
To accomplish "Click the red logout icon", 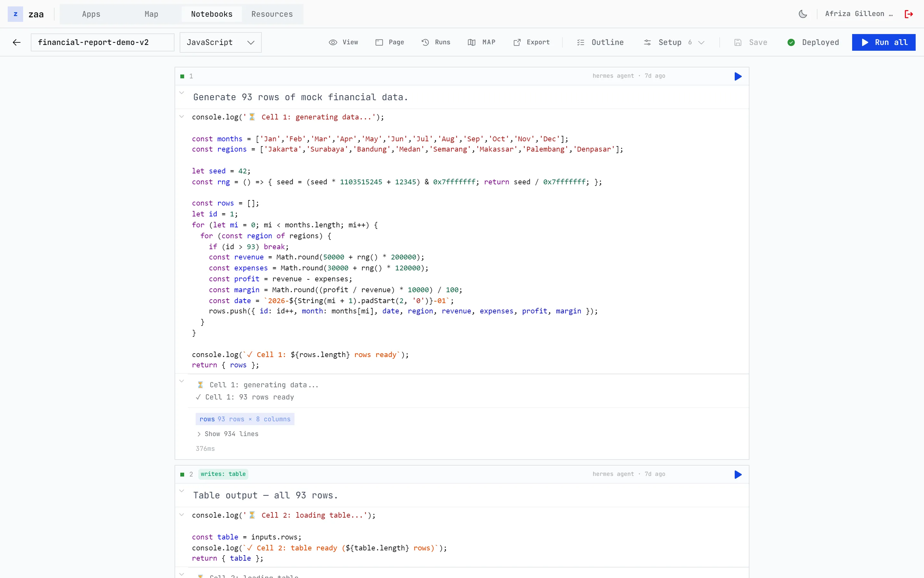I will click(909, 14).
